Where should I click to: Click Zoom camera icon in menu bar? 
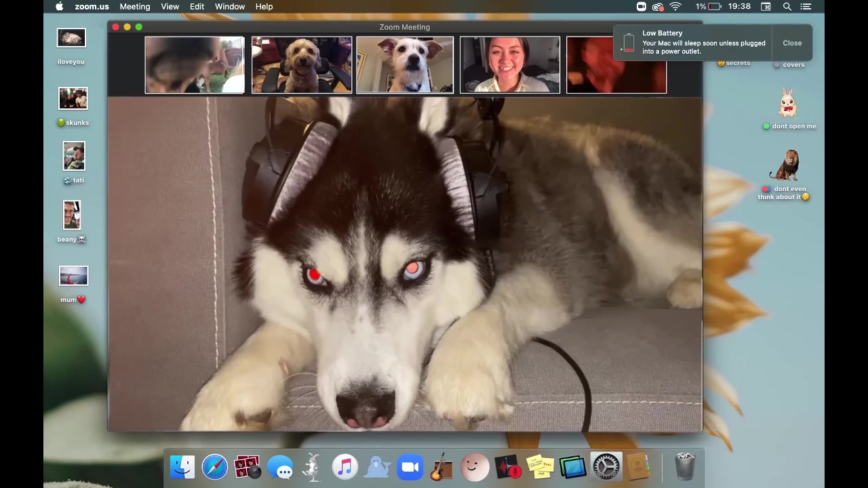pos(641,7)
